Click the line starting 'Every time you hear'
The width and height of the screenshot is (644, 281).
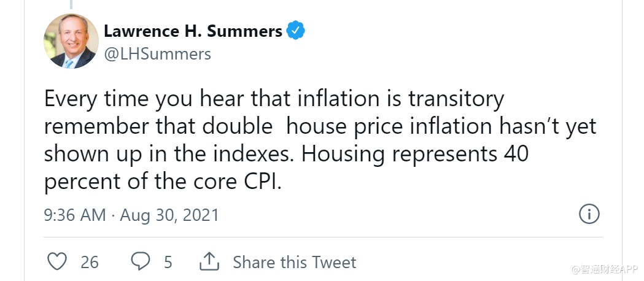click(274, 99)
